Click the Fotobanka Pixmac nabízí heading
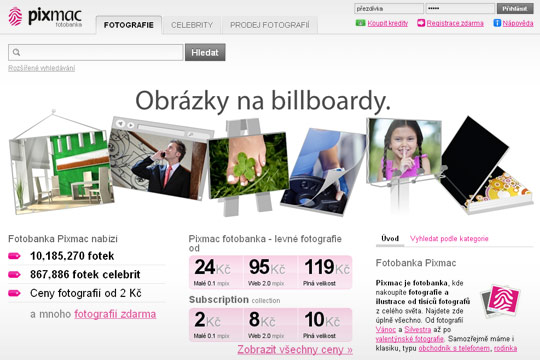The height and width of the screenshot is (360, 540). 63,239
